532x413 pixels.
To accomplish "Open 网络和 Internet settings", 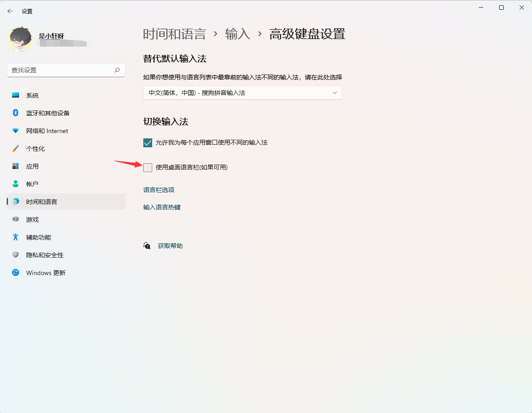I will pos(47,130).
